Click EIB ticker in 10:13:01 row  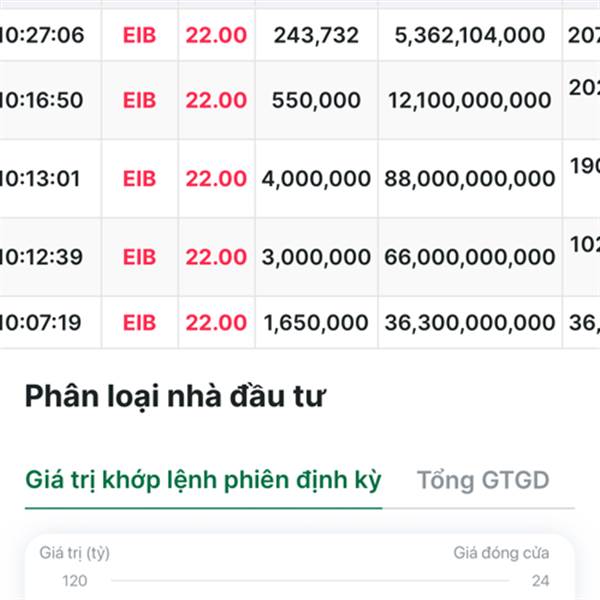(x=139, y=179)
